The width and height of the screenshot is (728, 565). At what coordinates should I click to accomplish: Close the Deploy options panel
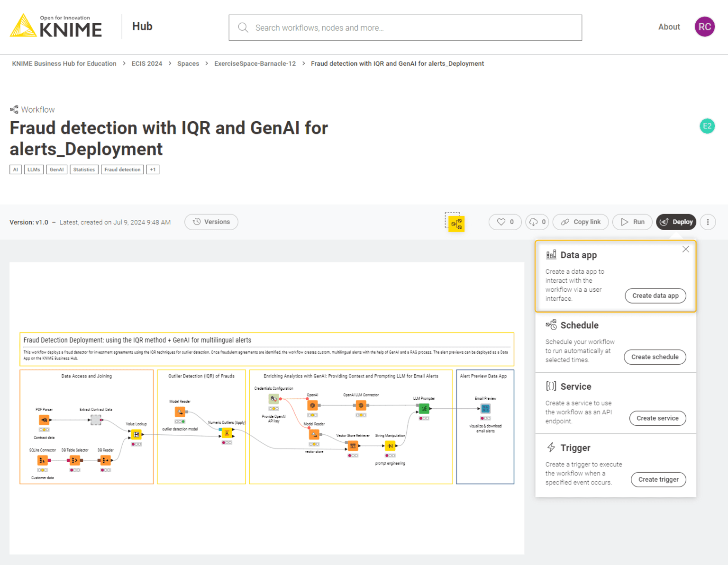pyautogui.click(x=685, y=249)
